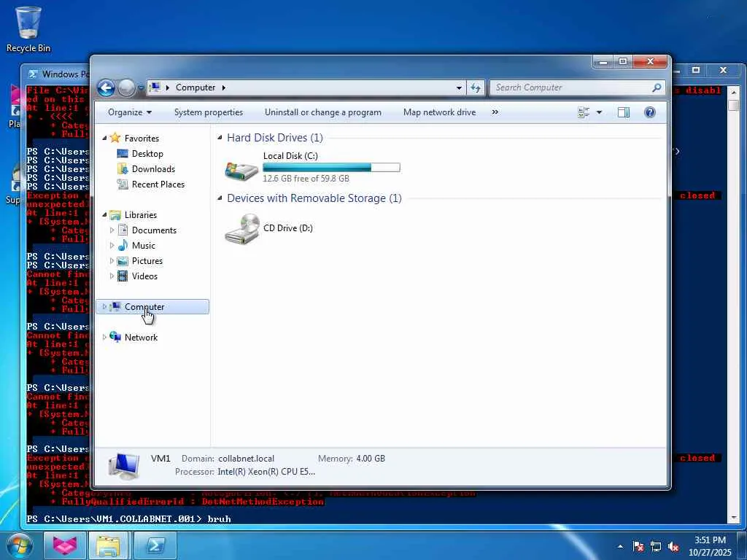The width and height of the screenshot is (747, 560).
Task: Open Recent Places
Action: [158, 184]
